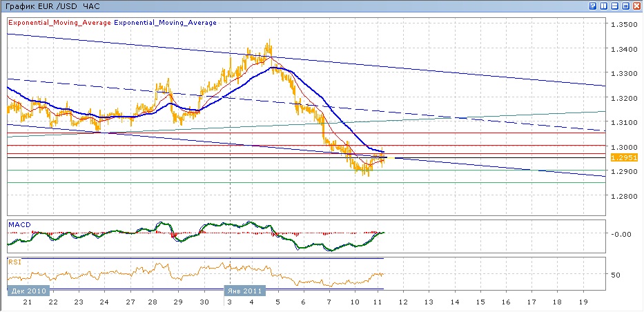644x312 pixels.
Task: Click date 19 on the time axis
Action: (583, 303)
